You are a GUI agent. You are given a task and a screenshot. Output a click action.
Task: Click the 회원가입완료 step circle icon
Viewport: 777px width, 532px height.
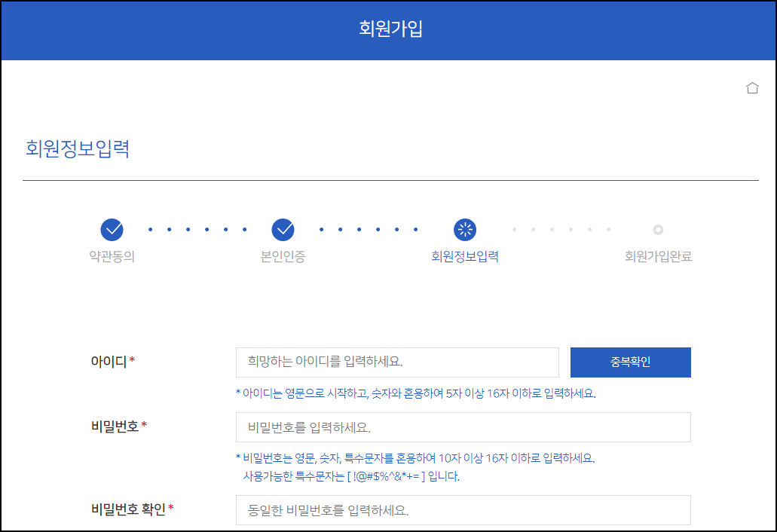click(x=658, y=229)
